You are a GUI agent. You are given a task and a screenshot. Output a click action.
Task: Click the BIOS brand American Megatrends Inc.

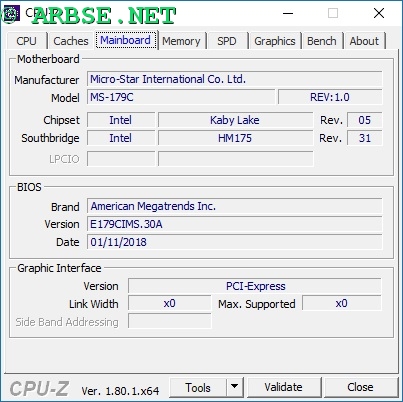click(234, 206)
